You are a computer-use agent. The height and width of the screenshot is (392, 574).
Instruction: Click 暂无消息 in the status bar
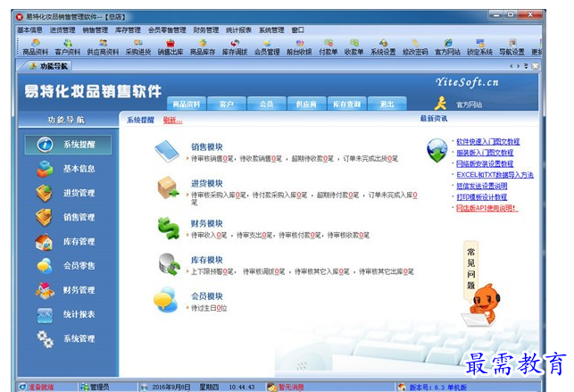pyautogui.click(x=291, y=387)
